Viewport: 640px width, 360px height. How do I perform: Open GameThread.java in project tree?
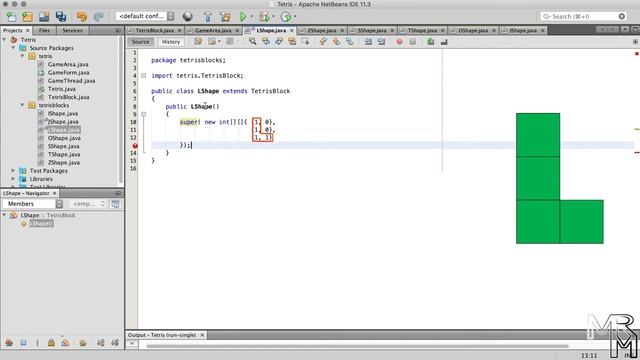click(x=71, y=80)
